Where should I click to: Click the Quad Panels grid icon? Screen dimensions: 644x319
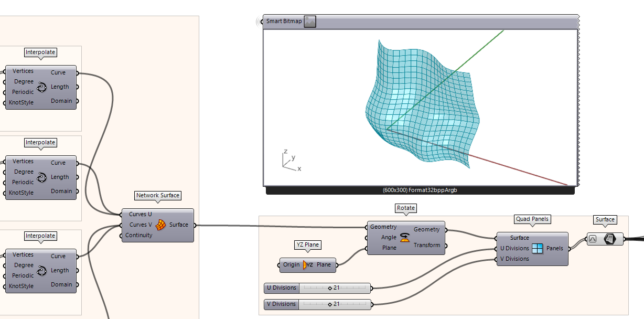coord(538,248)
